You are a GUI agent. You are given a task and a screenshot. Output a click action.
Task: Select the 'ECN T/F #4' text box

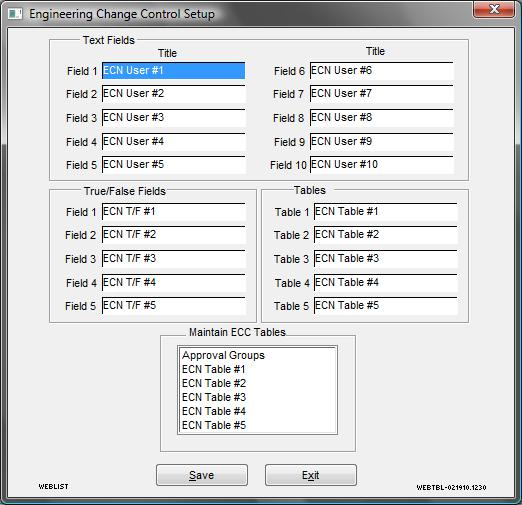(x=173, y=283)
